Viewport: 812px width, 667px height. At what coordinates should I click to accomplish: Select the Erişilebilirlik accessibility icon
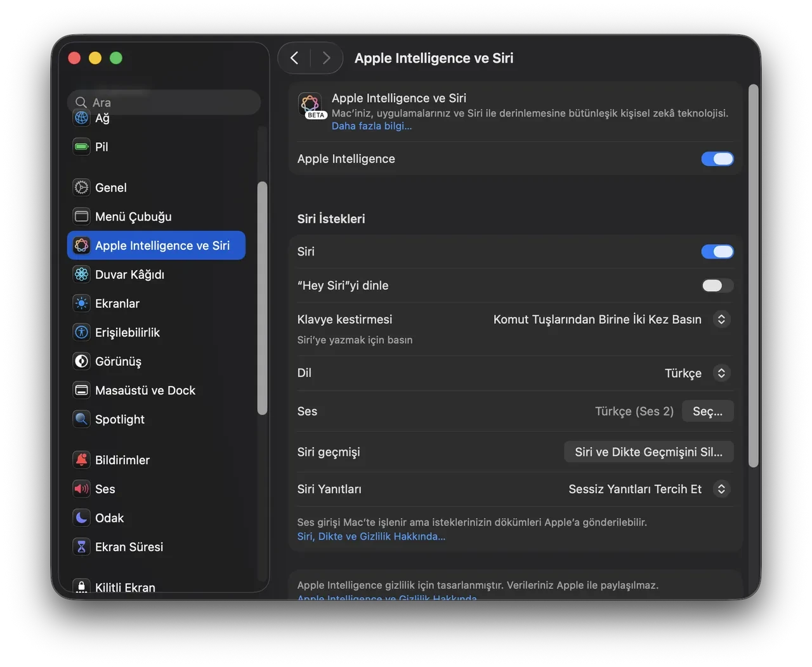81,332
